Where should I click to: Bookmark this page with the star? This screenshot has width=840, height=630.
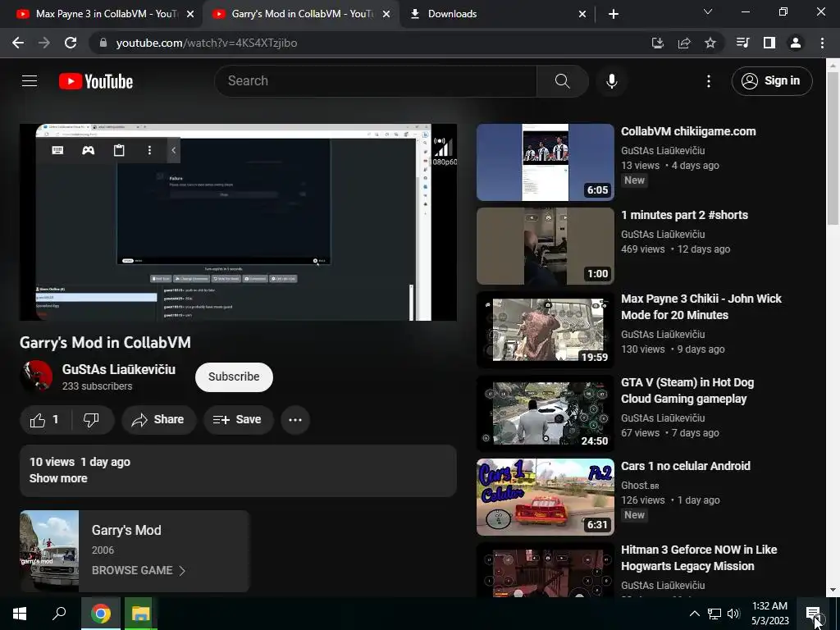click(710, 43)
